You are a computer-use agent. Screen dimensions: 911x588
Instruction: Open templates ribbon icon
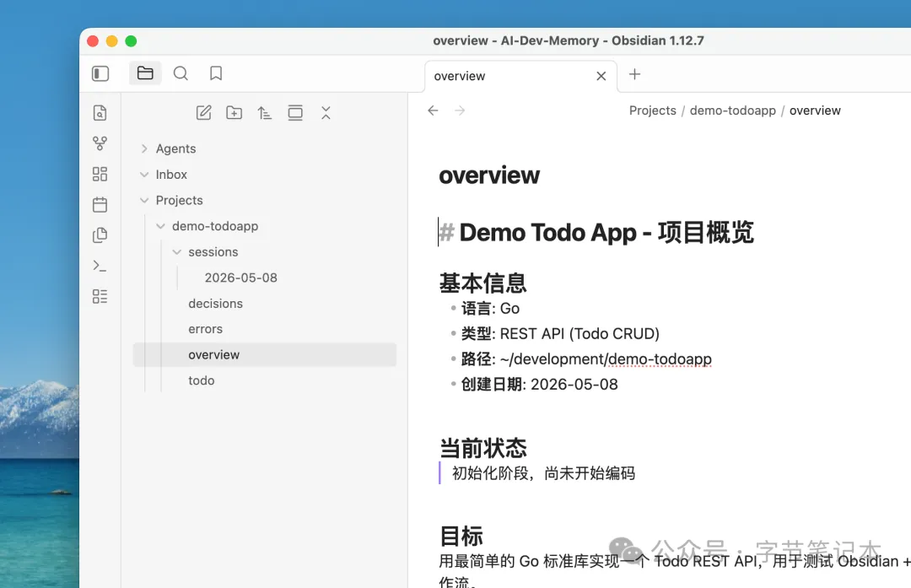point(100,235)
